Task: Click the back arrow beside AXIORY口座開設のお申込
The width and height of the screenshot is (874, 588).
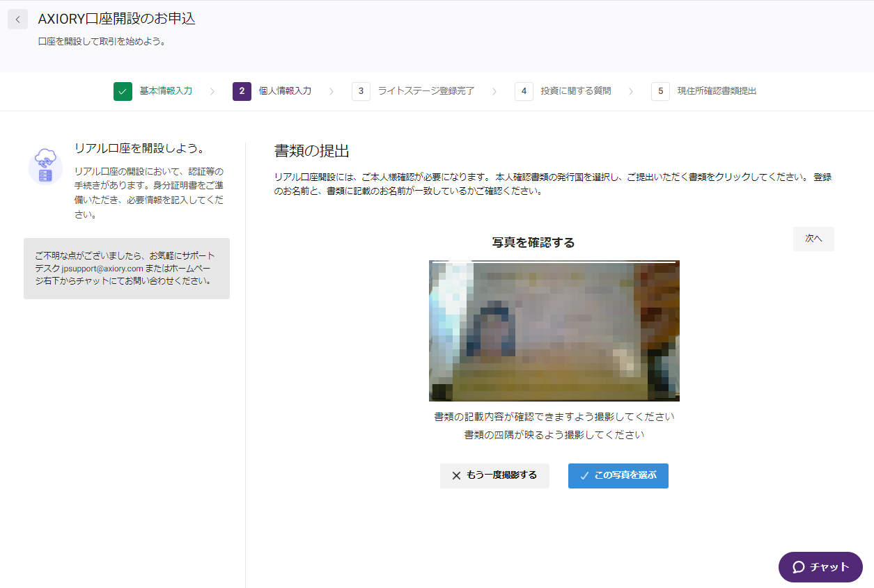Action: click(x=17, y=19)
